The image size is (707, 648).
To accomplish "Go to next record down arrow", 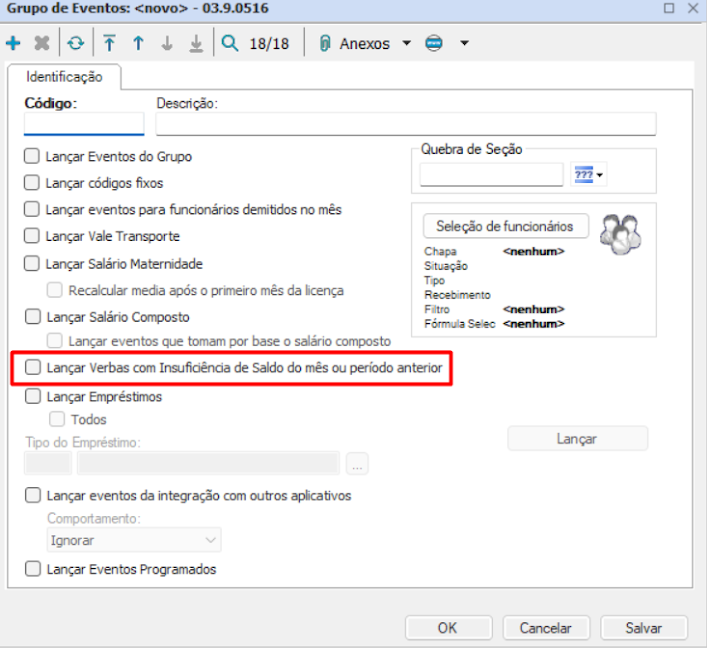I will point(167,44).
